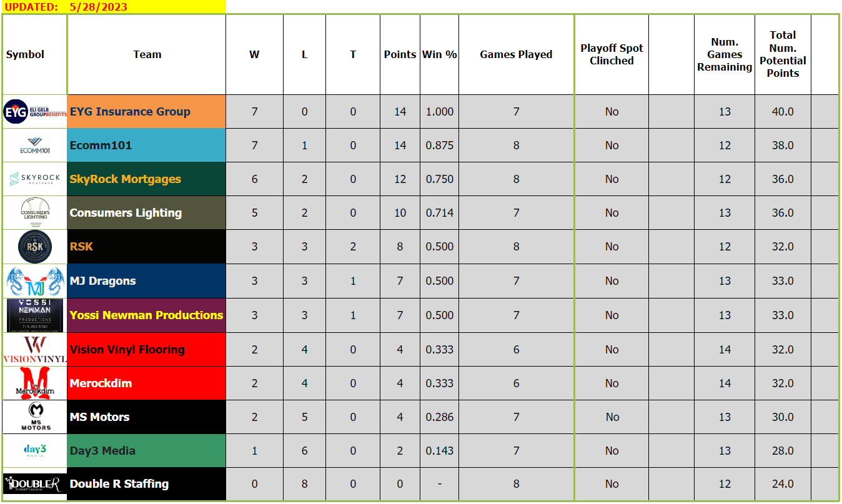The width and height of the screenshot is (842, 504).
Task: Click Double R Staffing playoff clinched No
Action: (612, 484)
